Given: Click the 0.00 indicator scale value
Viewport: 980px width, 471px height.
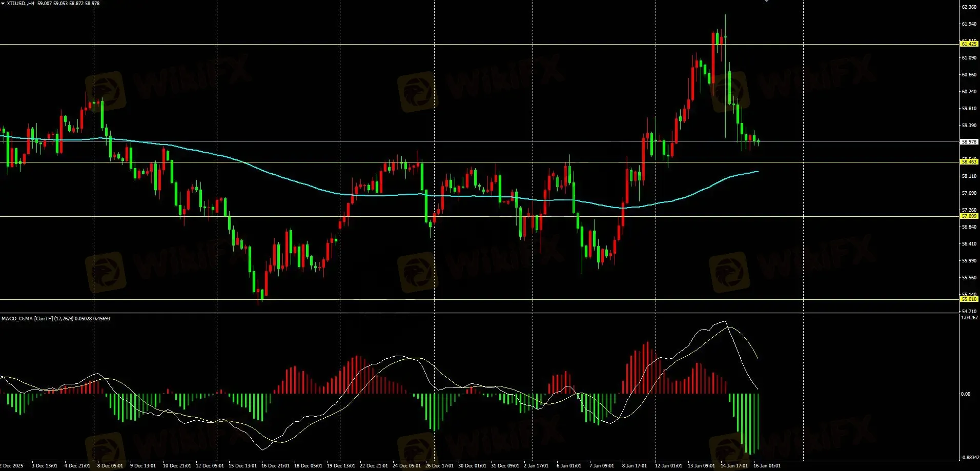Looking at the screenshot, I should pos(966,394).
